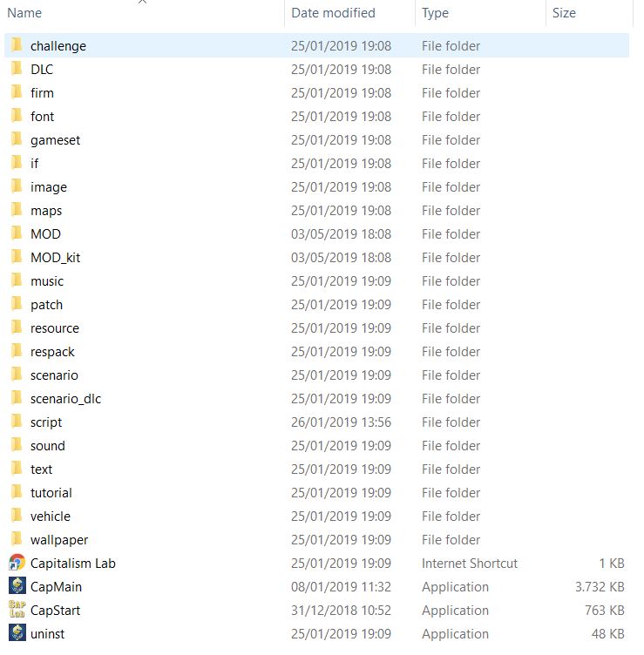Click the "31/12/2018 10:52" date of CapStart

[x=341, y=611]
